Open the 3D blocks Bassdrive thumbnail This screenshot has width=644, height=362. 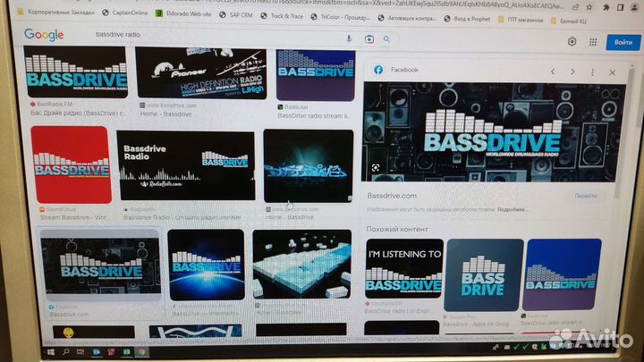[302, 264]
